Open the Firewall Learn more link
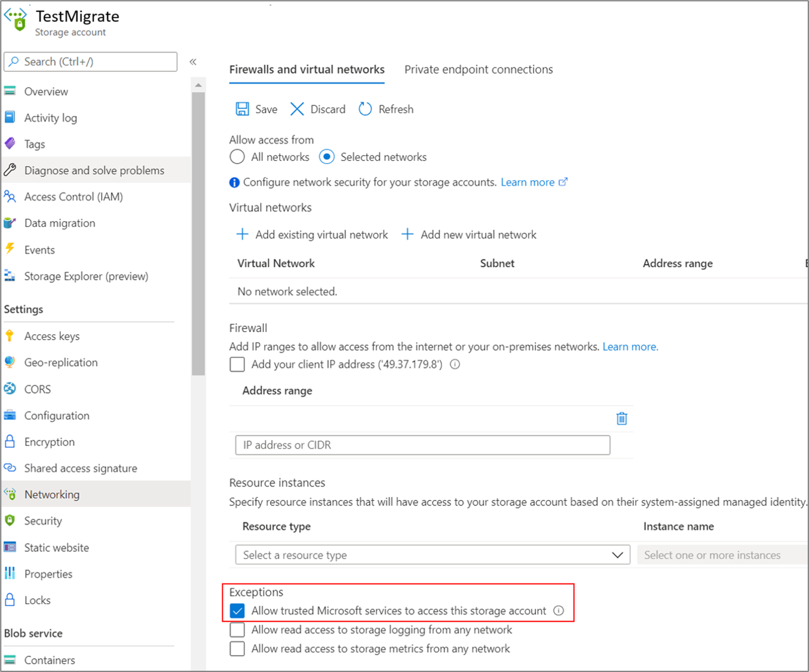Image resolution: width=809 pixels, height=672 pixels. click(630, 346)
